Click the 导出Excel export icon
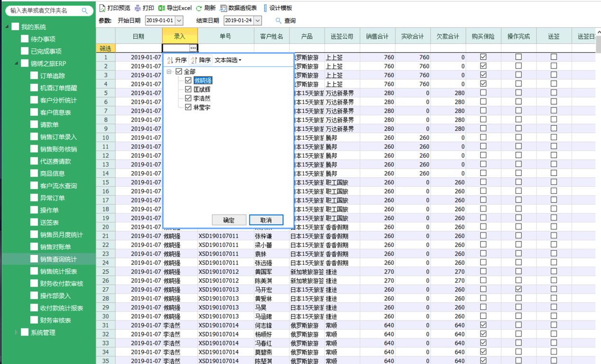This screenshot has height=364, width=601. [161, 8]
